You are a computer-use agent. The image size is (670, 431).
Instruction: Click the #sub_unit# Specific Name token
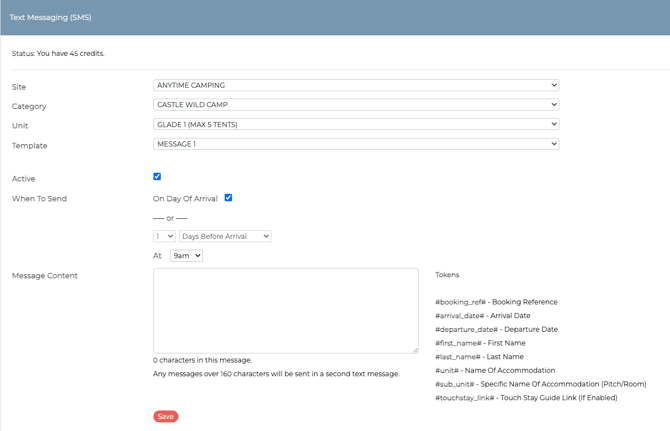(x=540, y=384)
